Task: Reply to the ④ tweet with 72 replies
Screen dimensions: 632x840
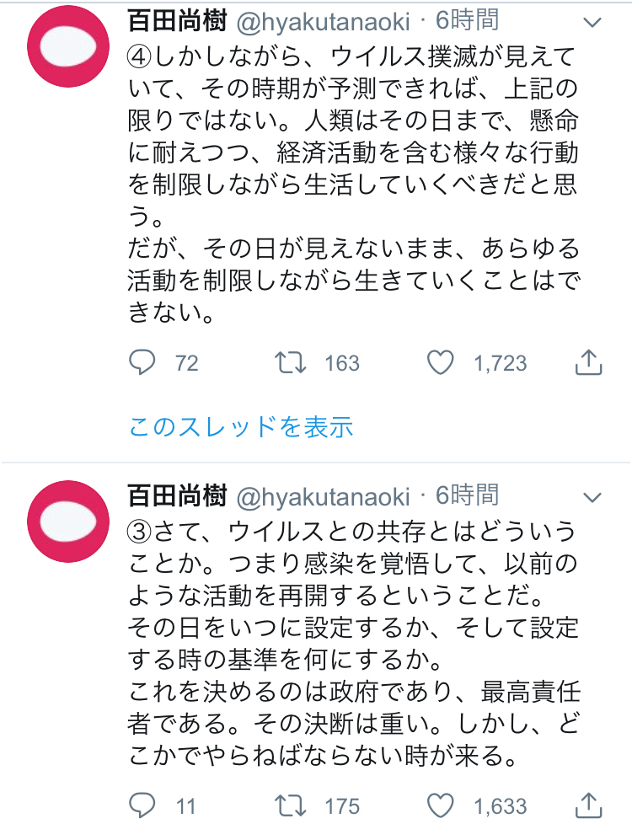Action: click(x=143, y=363)
